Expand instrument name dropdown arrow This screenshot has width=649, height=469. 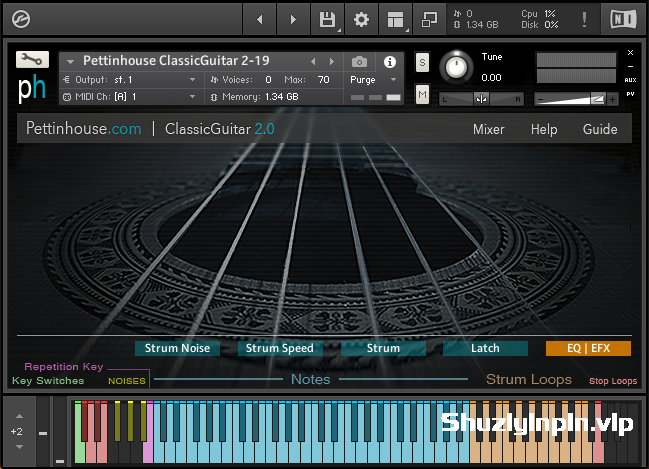70,62
